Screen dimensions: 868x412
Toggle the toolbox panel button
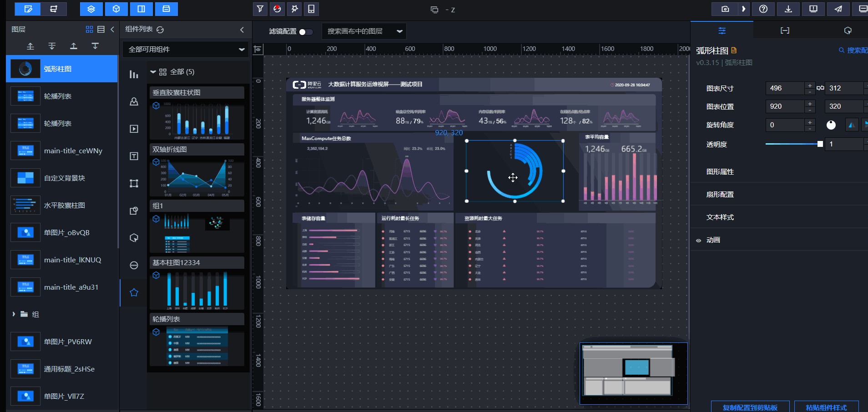pos(166,9)
